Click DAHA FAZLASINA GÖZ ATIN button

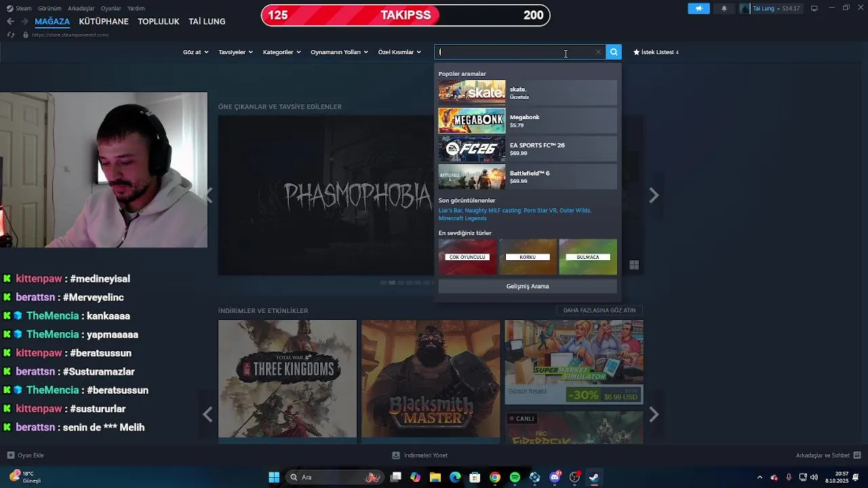[x=599, y=310]
